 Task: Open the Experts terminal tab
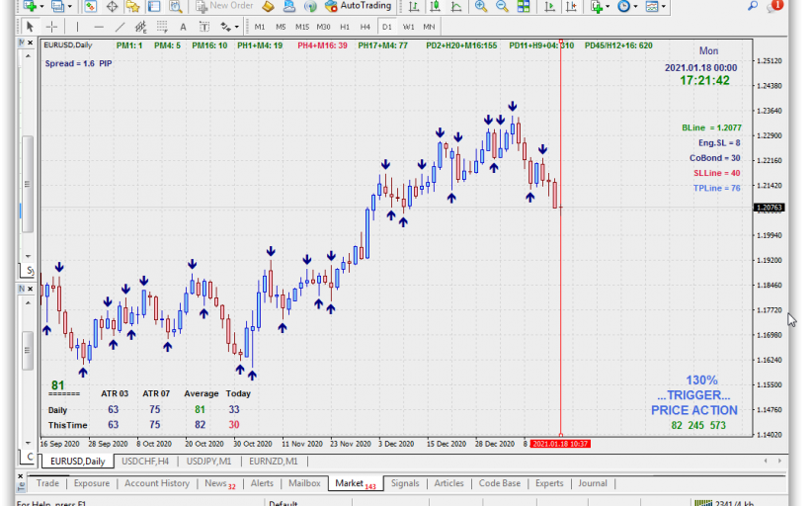click(549, 483)
